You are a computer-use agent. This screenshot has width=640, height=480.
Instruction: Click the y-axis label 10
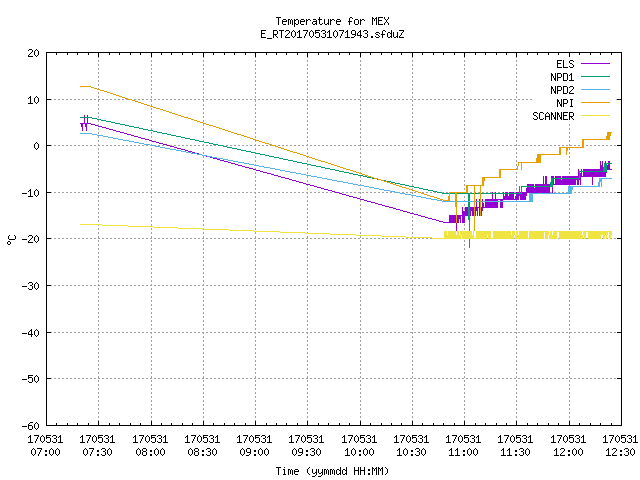(x=33, y=100)
